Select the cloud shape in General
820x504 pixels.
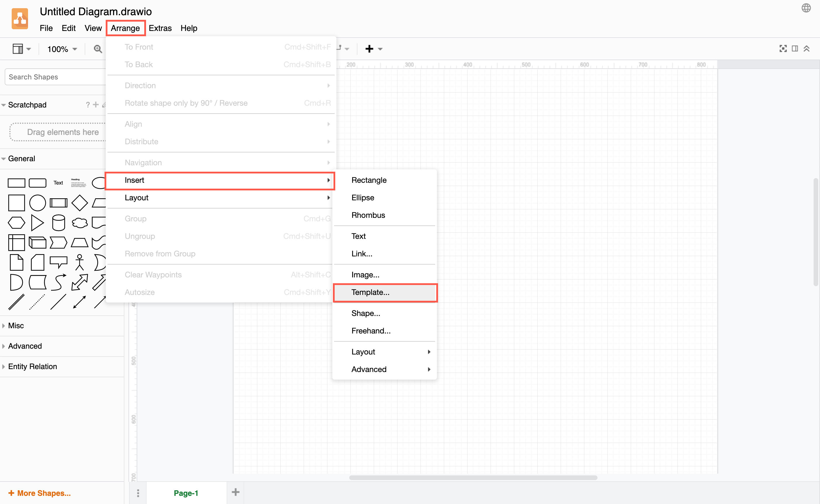point(80,223)
